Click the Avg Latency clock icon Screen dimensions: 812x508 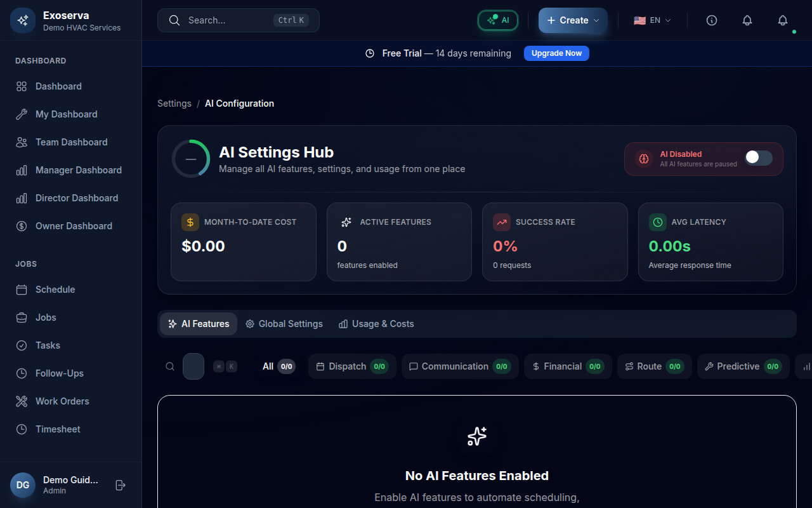click(x=658, y=222)
